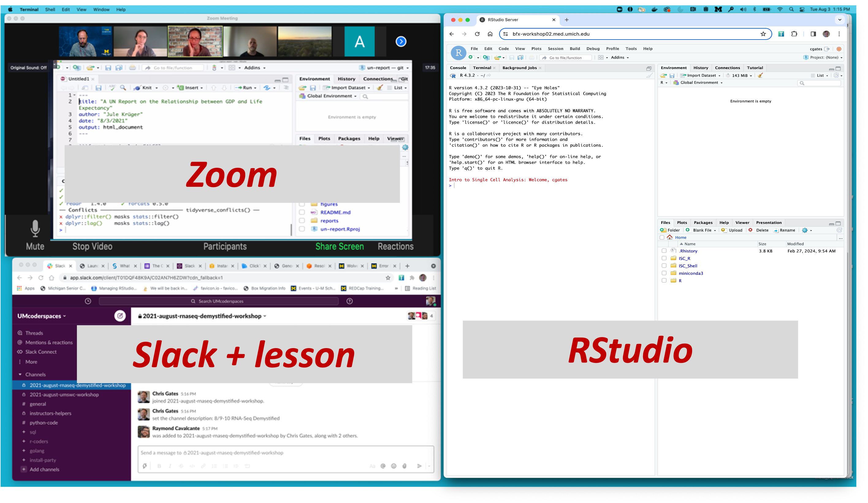This screenshot has height=503, width=868.
Task: Open macOS Spotlight search icon
Action: pos(791,9)
